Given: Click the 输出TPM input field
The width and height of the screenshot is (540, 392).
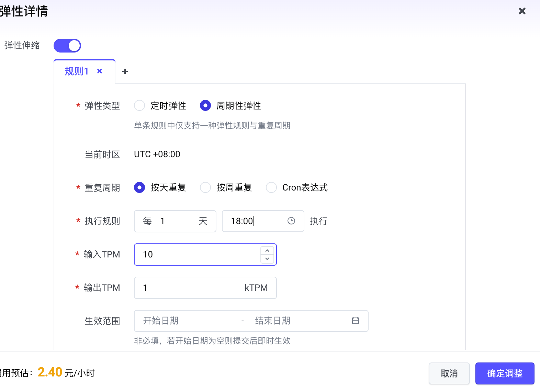Looking at the screenshot, I should coord(192,288).
